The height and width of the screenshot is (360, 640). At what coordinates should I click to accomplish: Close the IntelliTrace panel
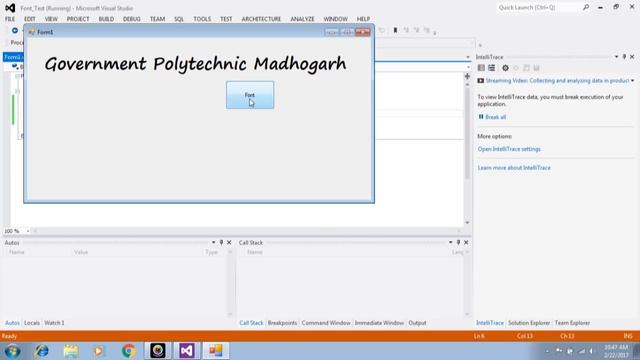632,57
